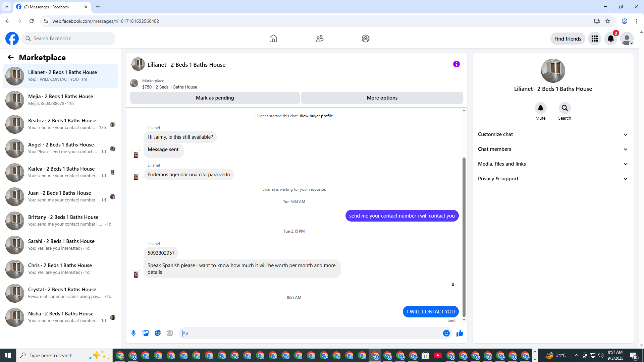Click the Mark as pending button
Screen dimensions: 644x362
(x=215, y=98)
